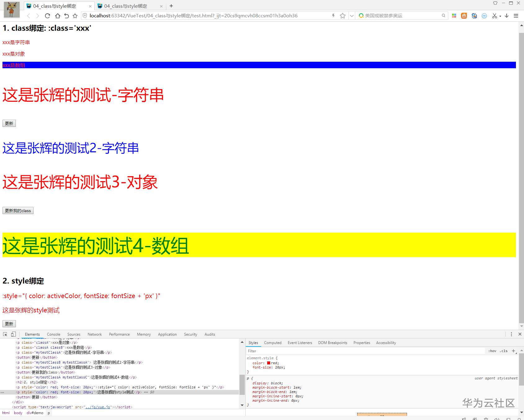Click the ../js/vue.js script link
The height and width of the screenshot is (420, 524).
(x=98, y=407)
